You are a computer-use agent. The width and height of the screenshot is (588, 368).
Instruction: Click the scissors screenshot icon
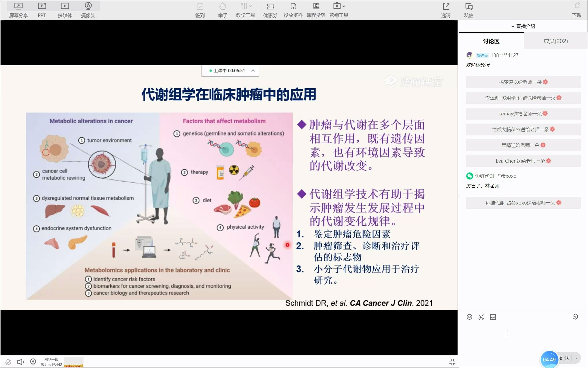tap(481, 317)
